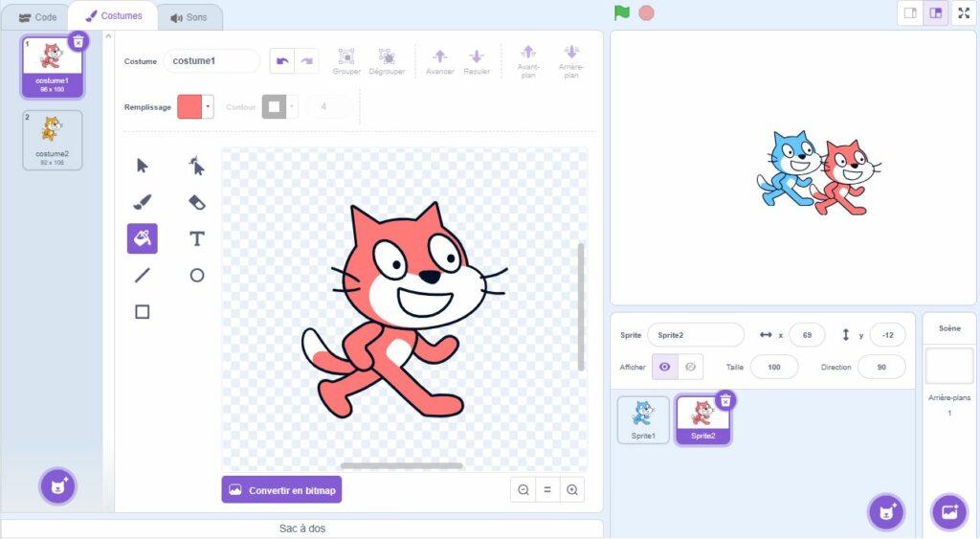Image resolution: width=980 pixels, height=539 pixels.
Task: Redo the costume edit
Action: [x=307, y=61]
